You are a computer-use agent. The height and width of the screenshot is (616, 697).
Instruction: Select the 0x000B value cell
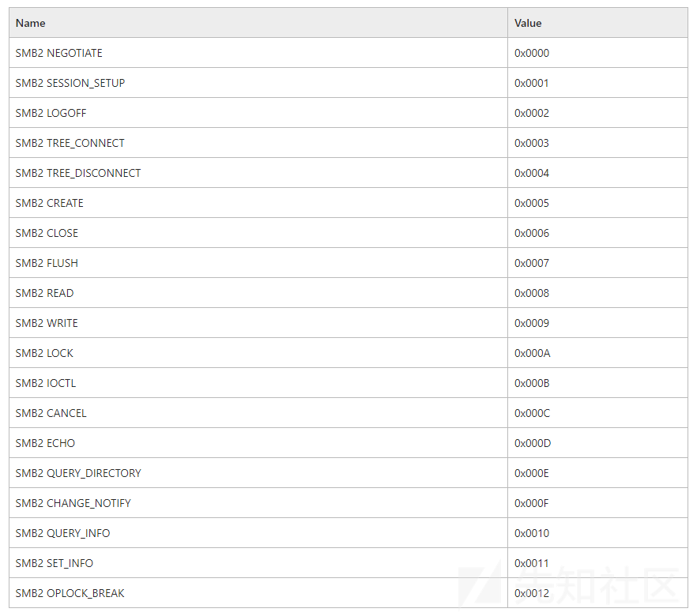(532, 383)
